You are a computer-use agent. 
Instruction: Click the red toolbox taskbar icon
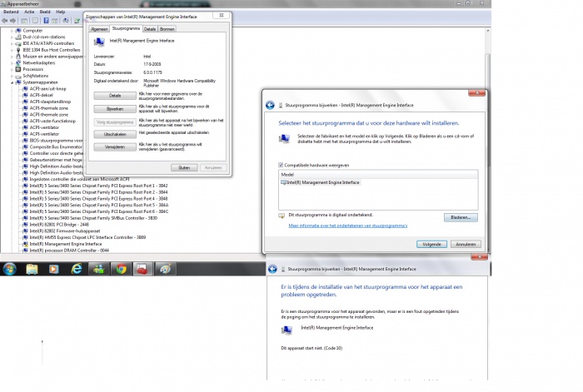pos(142,269)
